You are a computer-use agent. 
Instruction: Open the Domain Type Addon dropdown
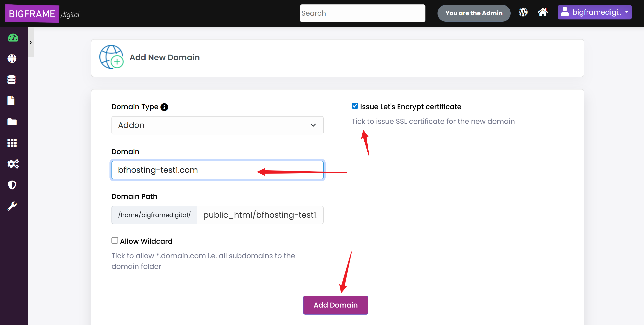(217, 125)
